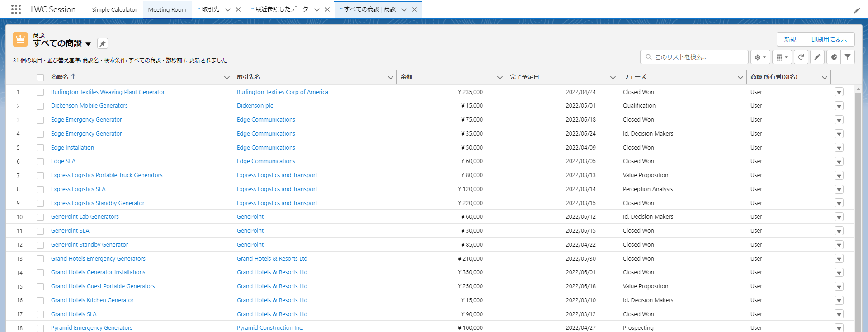The height and width of the screenshot is (332, 868).
Task: Expand the 金額 column menu
Action: coord(500,78)
